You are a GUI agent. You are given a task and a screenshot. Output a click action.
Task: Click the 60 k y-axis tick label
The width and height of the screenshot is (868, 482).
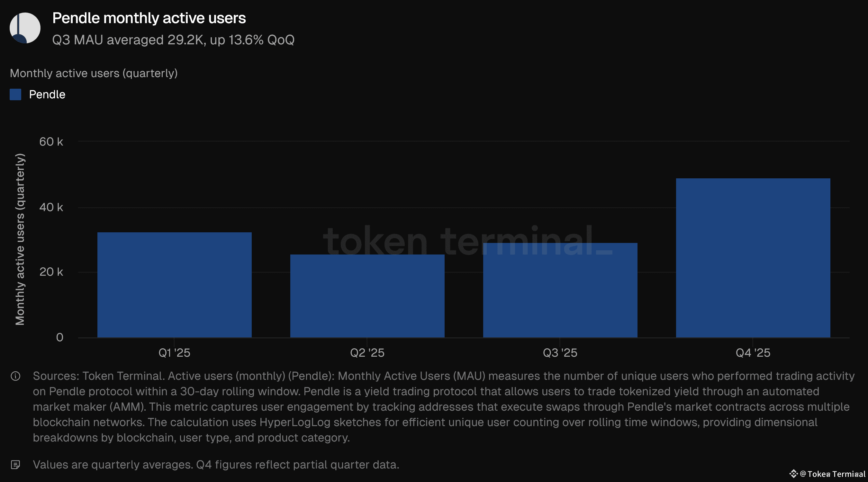51,141
